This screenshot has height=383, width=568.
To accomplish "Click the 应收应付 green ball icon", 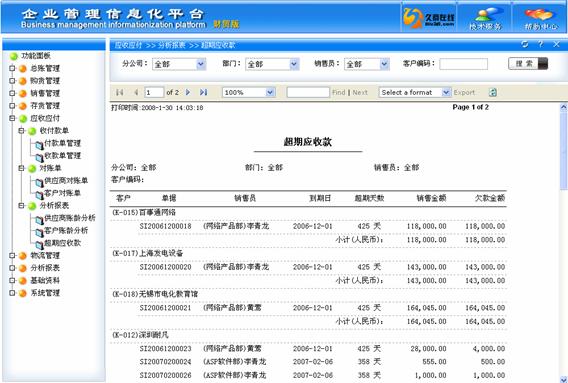I will click(23, 118).
